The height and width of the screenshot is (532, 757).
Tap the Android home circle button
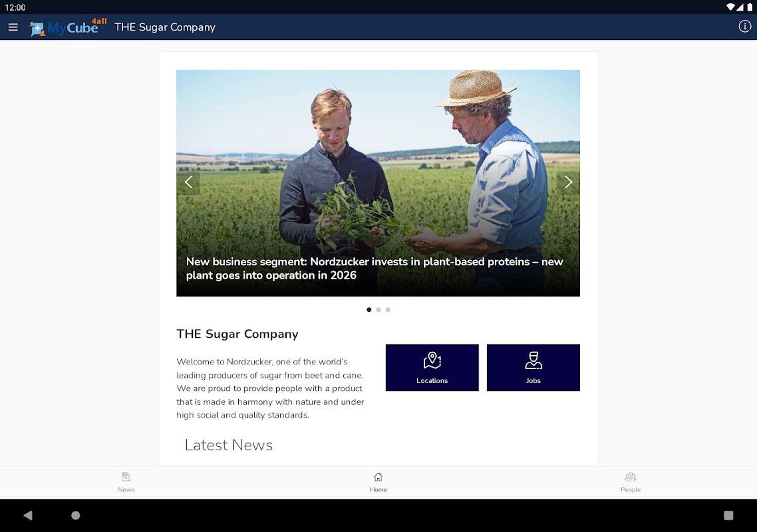[76, 515]
